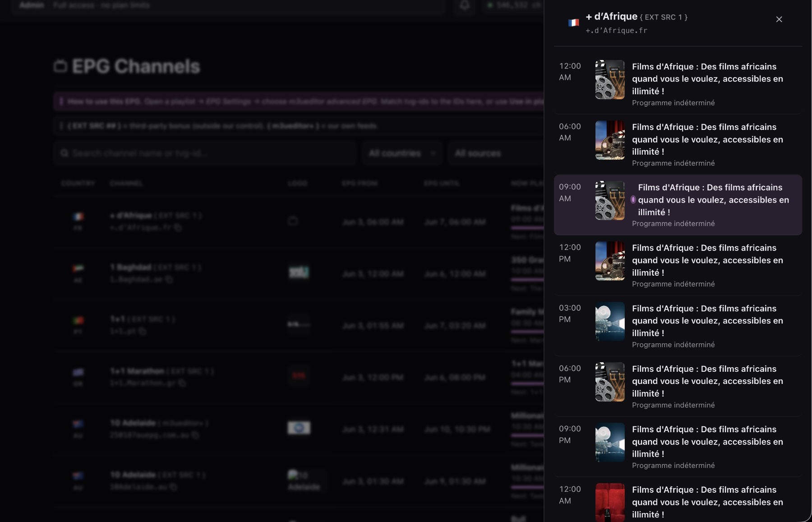Click the TV icon beside EPG Channels heading
Image resolution: width=812 pixels, height=522 pixels.
click(60, 66)
